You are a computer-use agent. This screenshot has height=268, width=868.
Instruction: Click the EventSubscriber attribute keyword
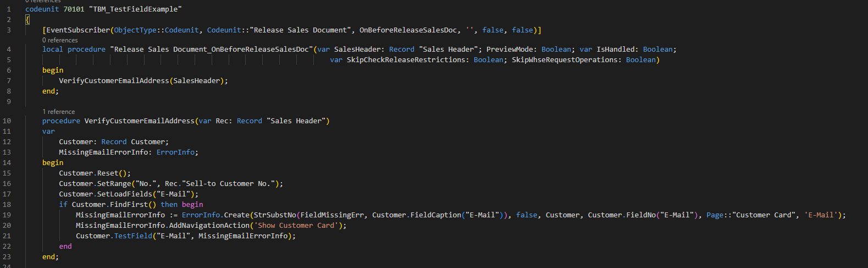click(x=78, y=30)
